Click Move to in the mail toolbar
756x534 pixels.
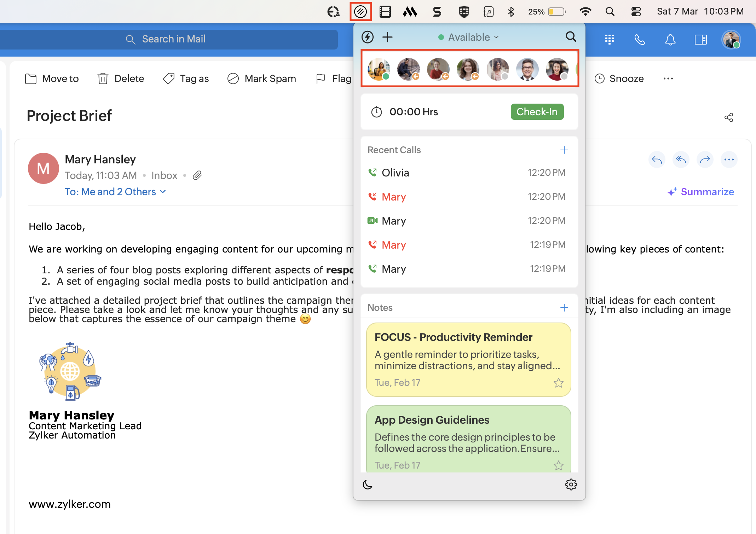tap(52, 79)
